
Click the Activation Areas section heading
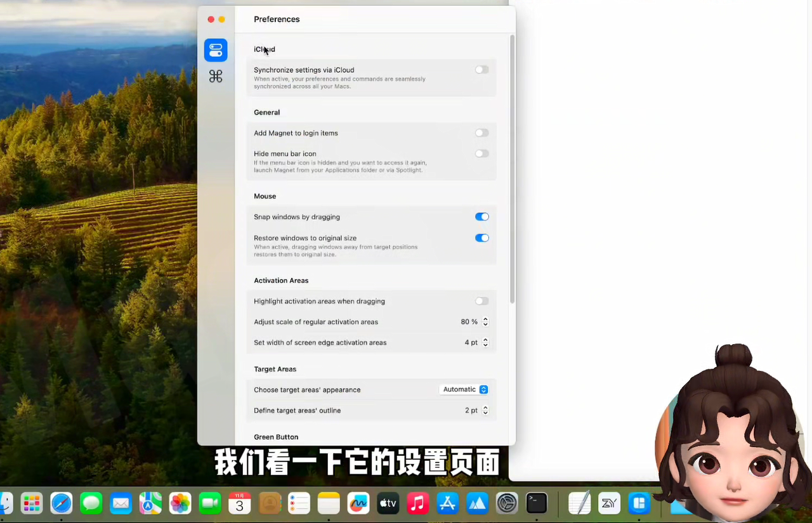281,280
